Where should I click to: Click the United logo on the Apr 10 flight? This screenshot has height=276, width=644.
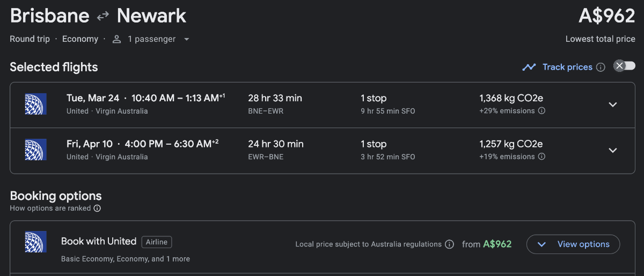click(x=35, y=150)
